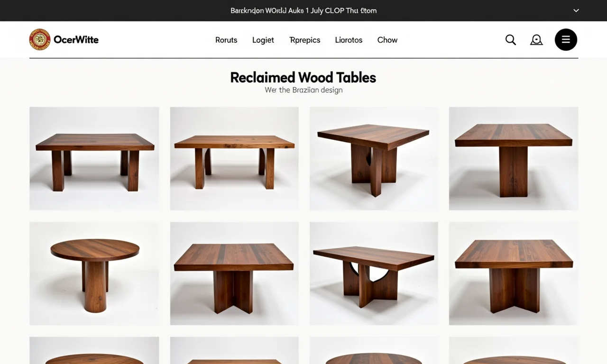Select the round cylinder-base table thumbnail
Screen dimensions: 607x364
coord(94,273)
